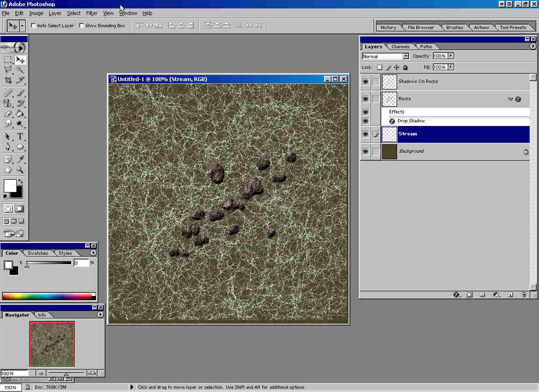This screenshot has height=392, width=539.
Task: Check the Show Bounding Box option
Action: pos(81,26)
